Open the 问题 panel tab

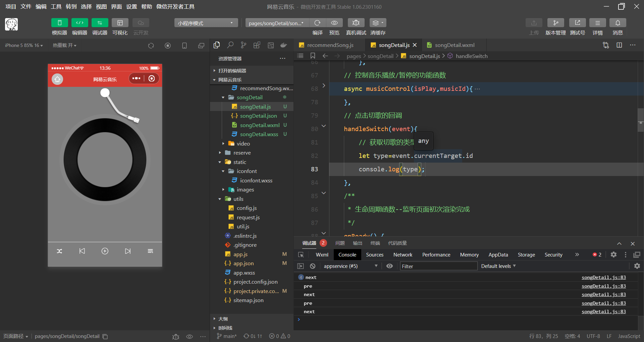[x=340, y=243]
